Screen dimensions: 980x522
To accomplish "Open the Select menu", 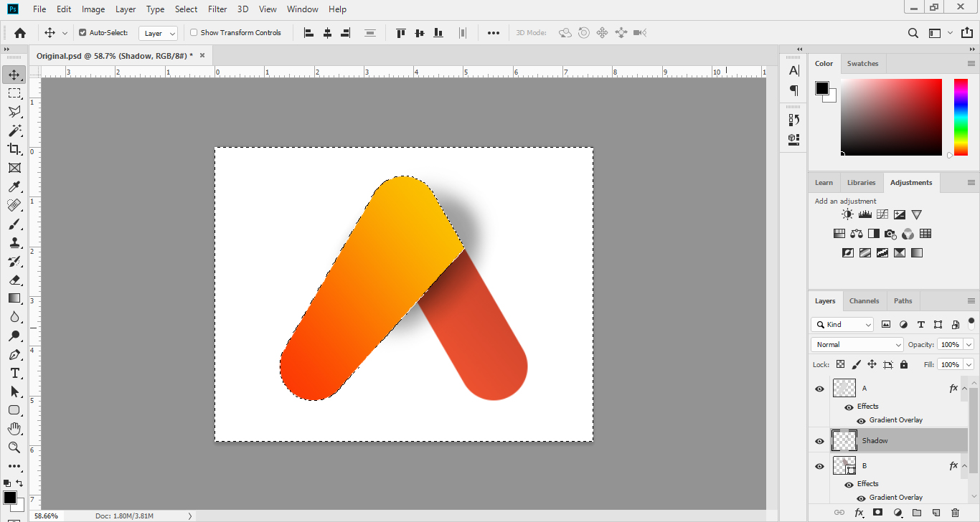I will [x=186, y=9].
